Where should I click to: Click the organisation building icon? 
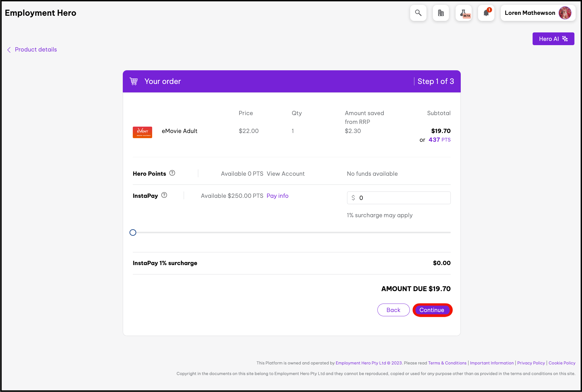(x=441, y=13)
